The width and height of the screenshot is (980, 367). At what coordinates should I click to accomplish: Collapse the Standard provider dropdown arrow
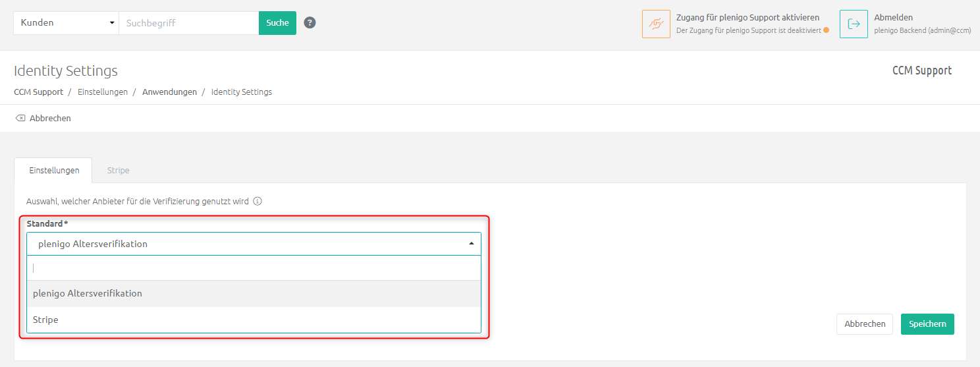472,244
